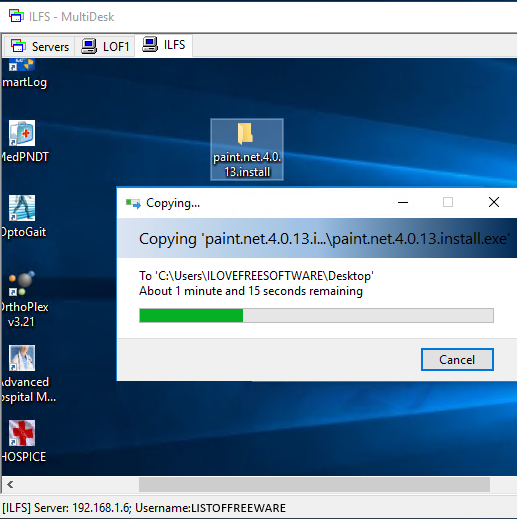
Task: Click the Server 192.168.1.6 status bar text
Action: tap(144, 508)
